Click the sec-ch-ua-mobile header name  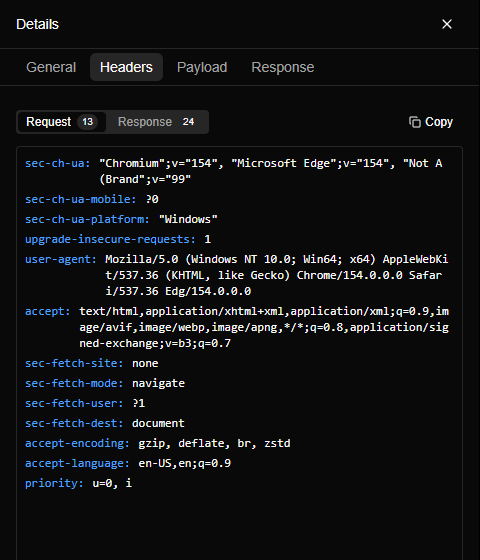tap(81, 199)
